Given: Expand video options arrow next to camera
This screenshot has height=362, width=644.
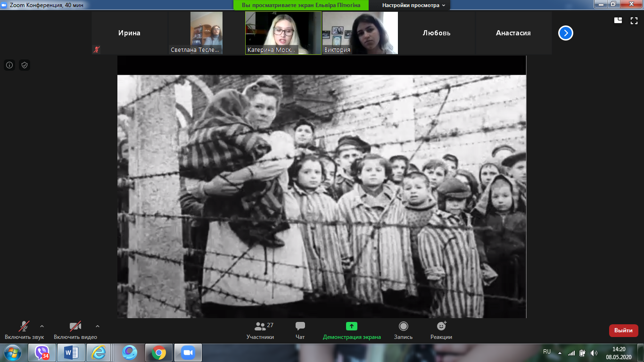Looking at the screenshot, I should click(98, 326).
